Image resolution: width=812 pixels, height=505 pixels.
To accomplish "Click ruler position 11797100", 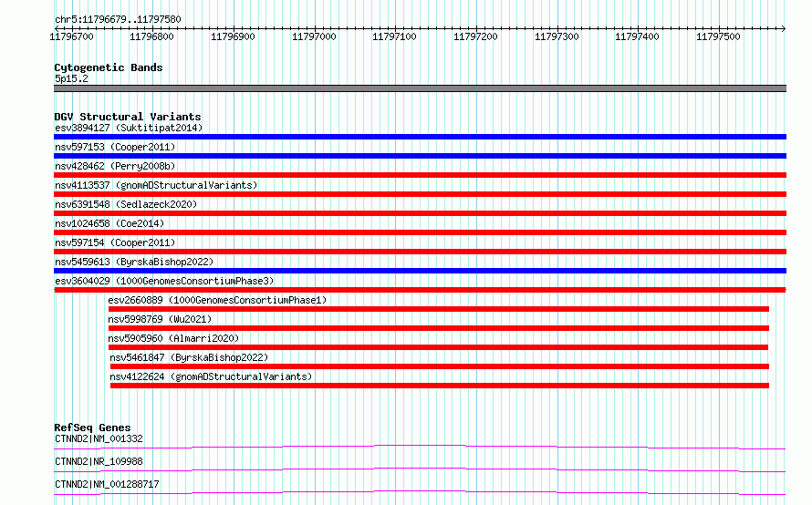I will coord(395,36).
